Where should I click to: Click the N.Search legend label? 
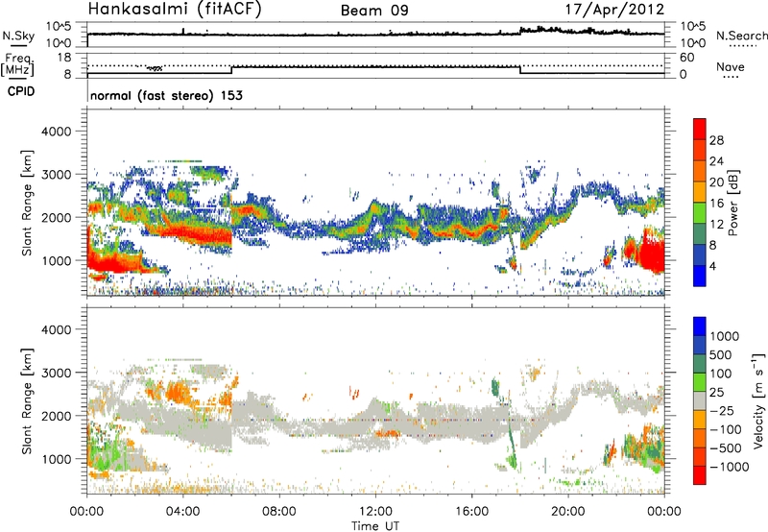[742, 36]
